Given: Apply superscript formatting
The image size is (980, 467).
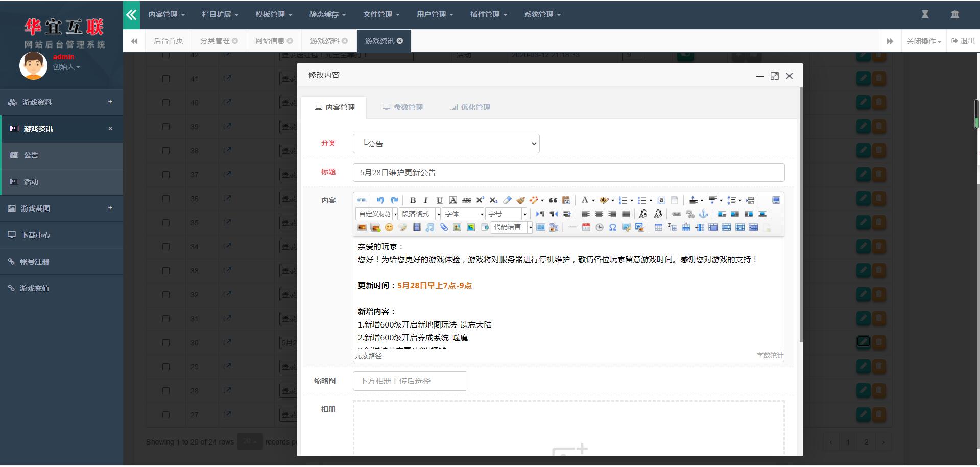Looking at the screenshot, I should [x=480, y=200].
